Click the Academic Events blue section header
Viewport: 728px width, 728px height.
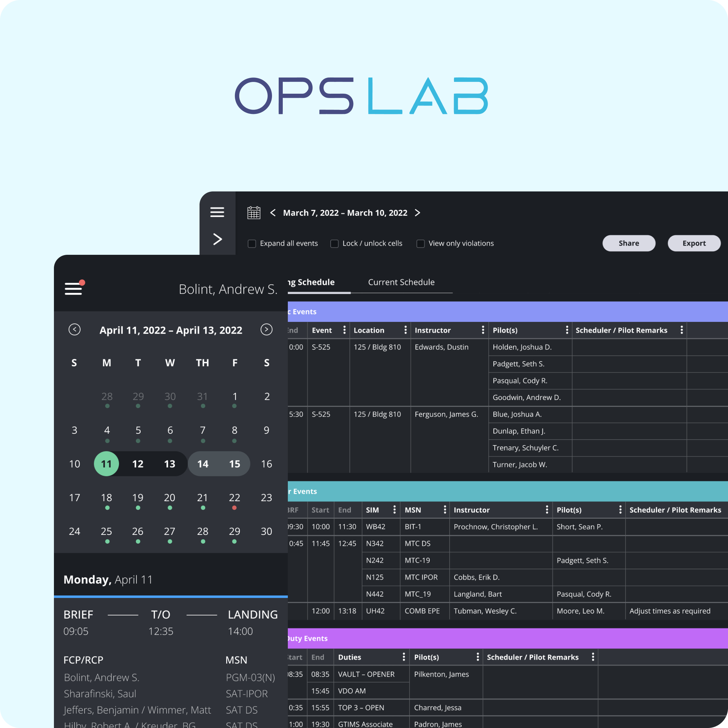point(508,312)
